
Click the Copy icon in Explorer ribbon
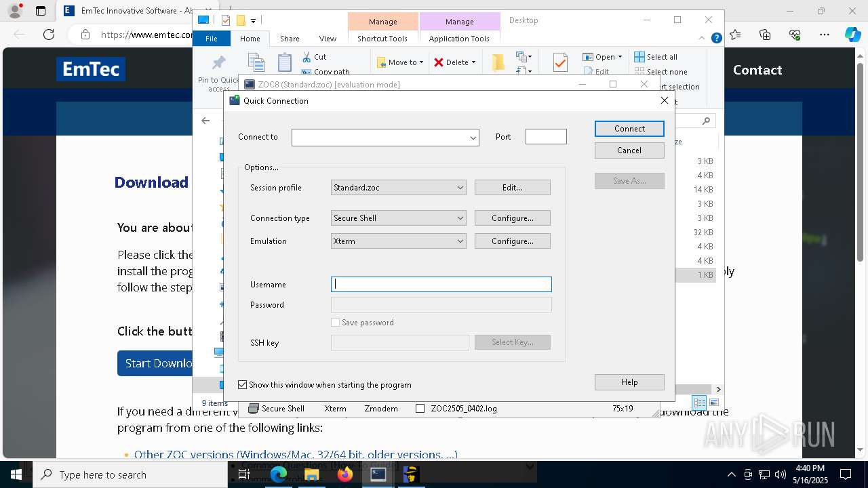(x=256, y=62)
